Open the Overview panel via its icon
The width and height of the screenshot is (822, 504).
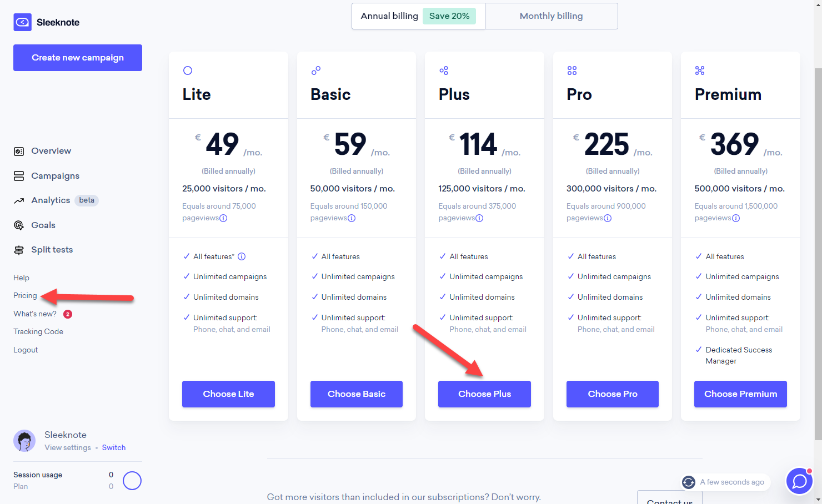[18, 150]
